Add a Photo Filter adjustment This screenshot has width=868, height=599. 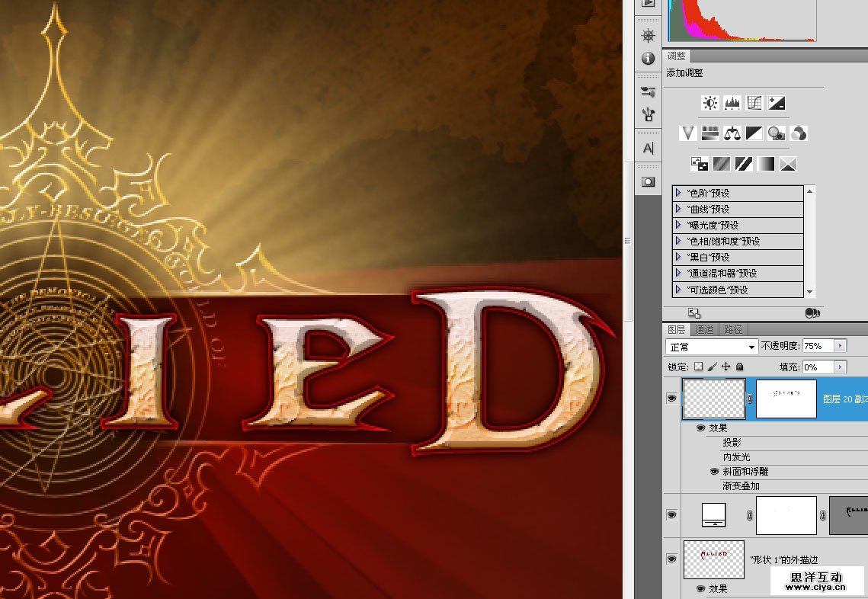[777, 133]
